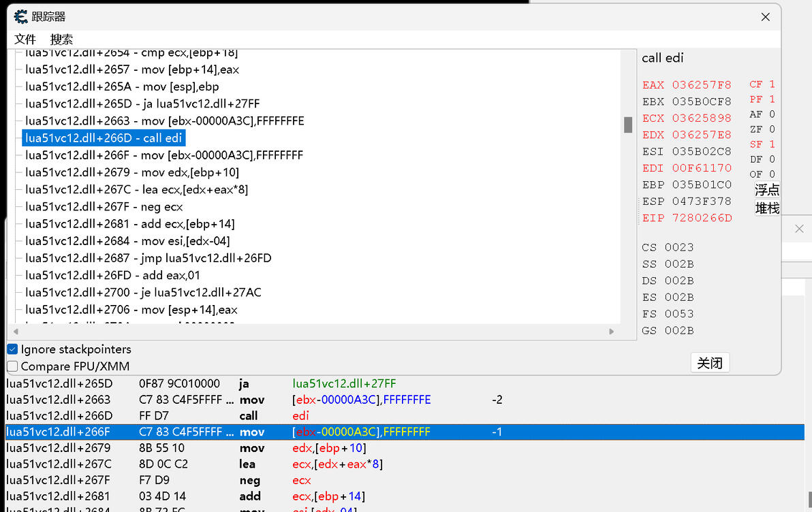Image resolution: width=812 pixels, height=512 pixels.
Task: Select trace row lua51vc12.dll+265A mov [esp],ebp
Action: tap(122, 86)
